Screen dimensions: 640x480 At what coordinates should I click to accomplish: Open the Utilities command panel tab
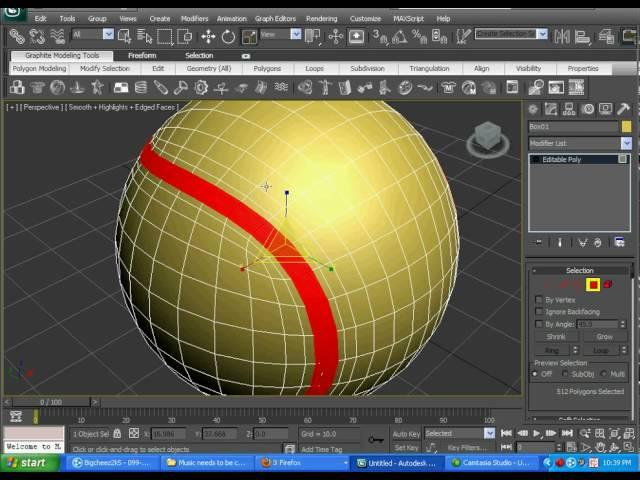point(625,109)
